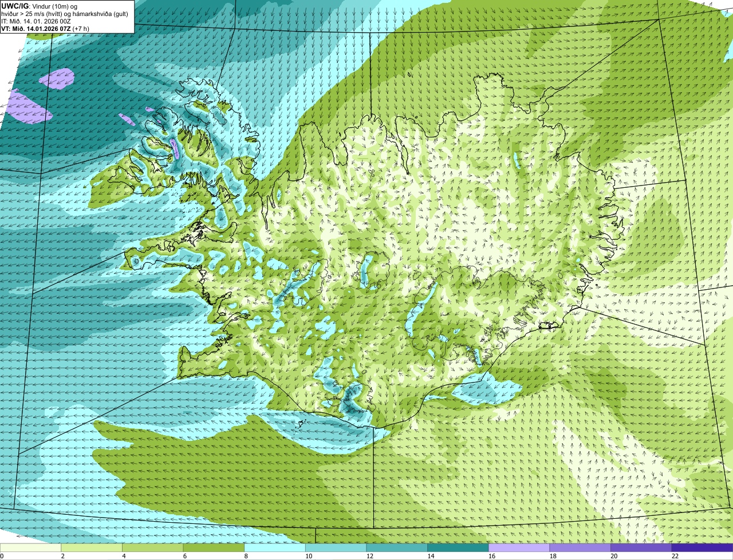Select the 8–10 m/s pale cyan legend swatch
This screenshot has width=733, height=560.
pyautogui.click(x=275, y=548)
